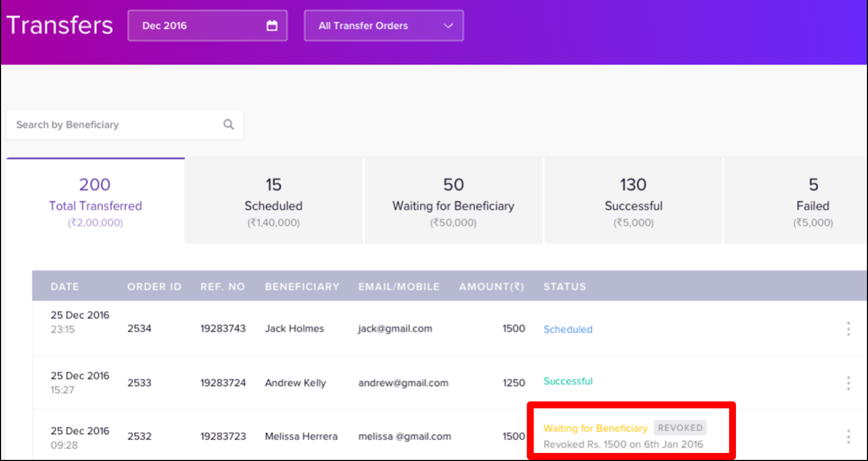The width and height of the screenshot is (868, 461).
Task: Click order ID 2532
Action: tap(139, 436)
